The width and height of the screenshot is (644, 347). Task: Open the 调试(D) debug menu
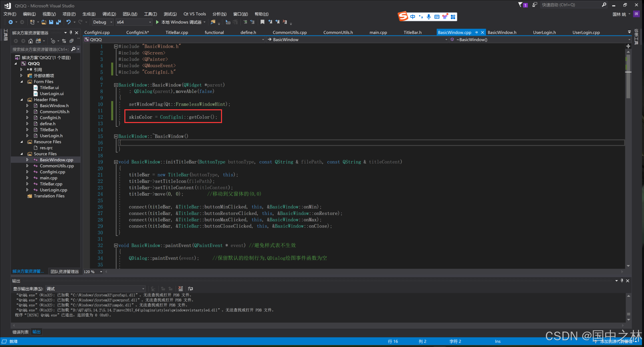click(x=109, y=14)
